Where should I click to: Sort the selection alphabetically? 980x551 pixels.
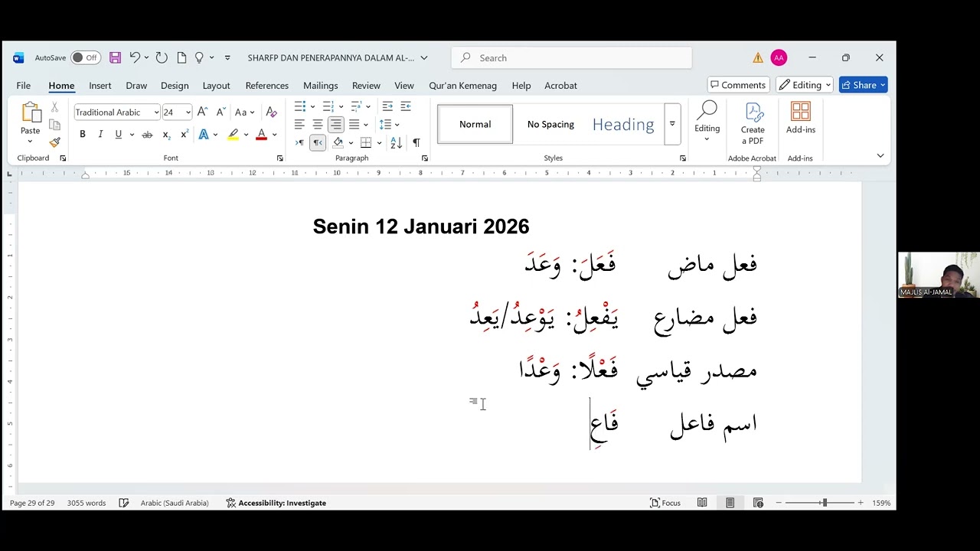pyautogui.click(x=396, y=142)
